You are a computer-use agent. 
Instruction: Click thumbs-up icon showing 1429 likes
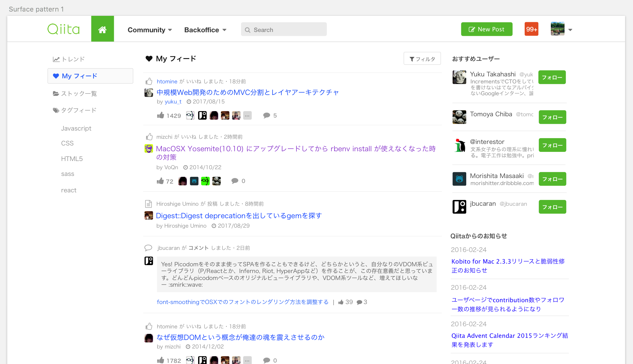[160, 115]
